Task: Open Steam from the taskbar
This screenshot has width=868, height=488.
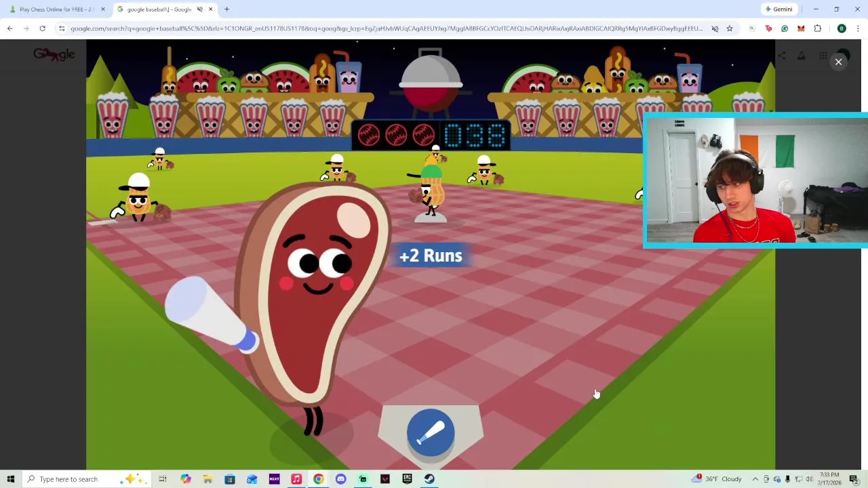Action: (429, 479)
